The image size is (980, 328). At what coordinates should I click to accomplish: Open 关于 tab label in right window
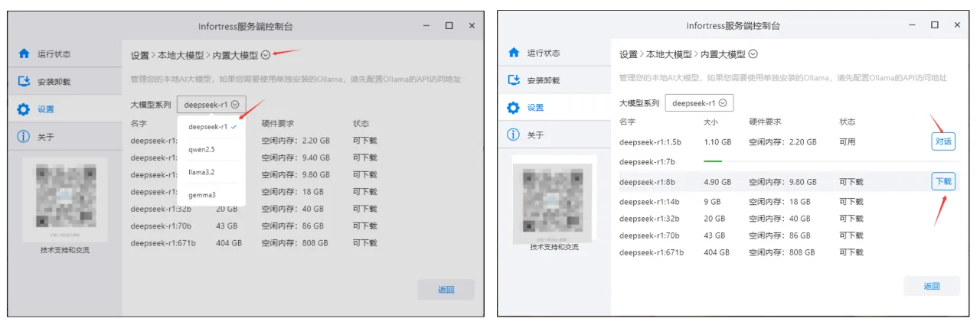(x=536, y=135)
